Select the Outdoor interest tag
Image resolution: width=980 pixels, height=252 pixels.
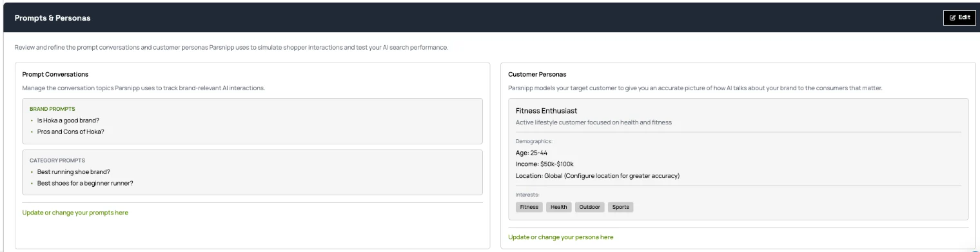coord(589,207)
